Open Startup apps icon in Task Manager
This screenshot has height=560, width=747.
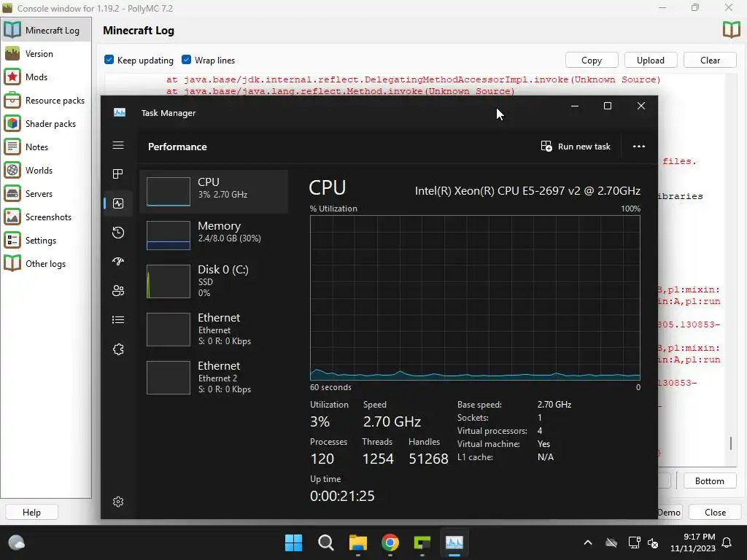click(118, 262)
